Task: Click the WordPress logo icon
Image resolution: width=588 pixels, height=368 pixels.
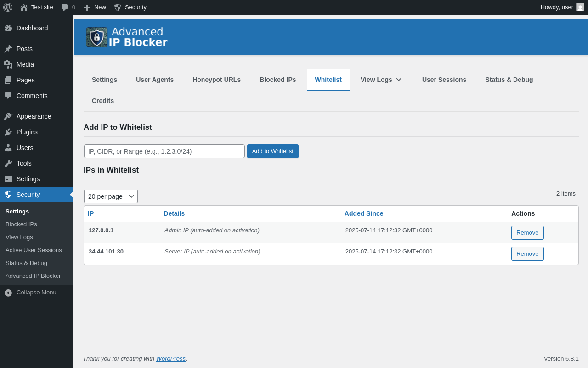Action: (8, 7)
